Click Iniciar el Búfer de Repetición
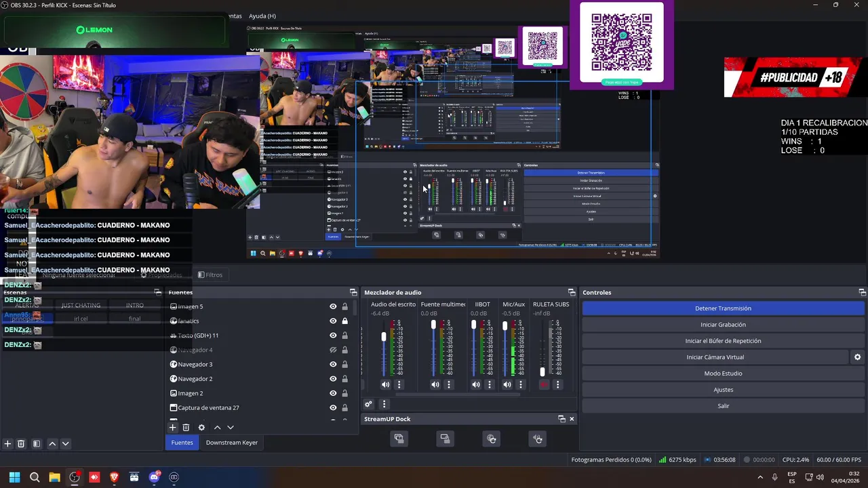This screenshot has height=488, width=868. (723, 341)
